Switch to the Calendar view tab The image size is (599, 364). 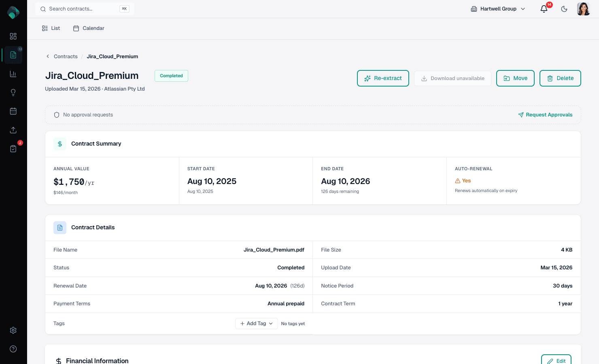pyautogui.click(x=89, y=28)
